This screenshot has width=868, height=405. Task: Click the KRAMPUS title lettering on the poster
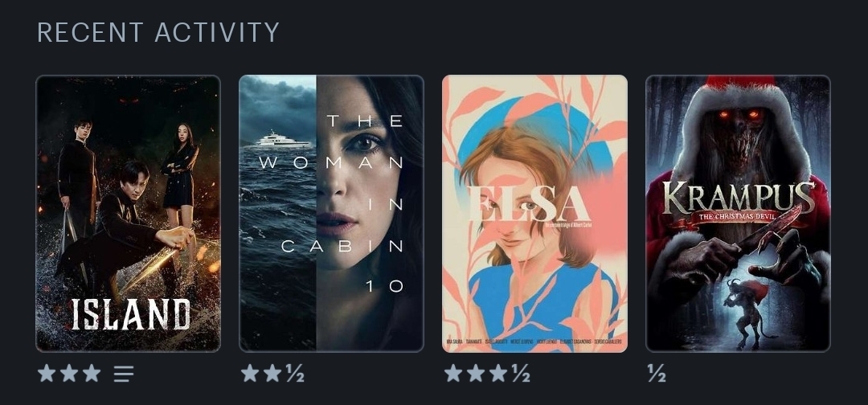click(x=739, y=198)
